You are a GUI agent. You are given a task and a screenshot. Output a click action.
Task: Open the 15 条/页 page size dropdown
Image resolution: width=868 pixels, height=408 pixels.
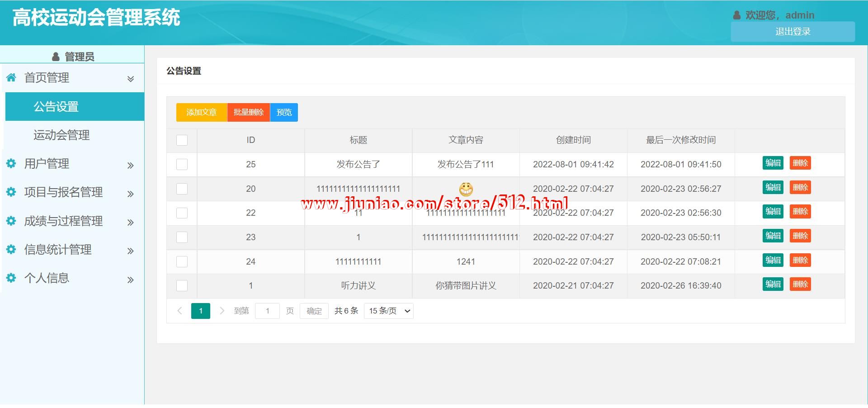pyautogui.click(x=388, y=311)
